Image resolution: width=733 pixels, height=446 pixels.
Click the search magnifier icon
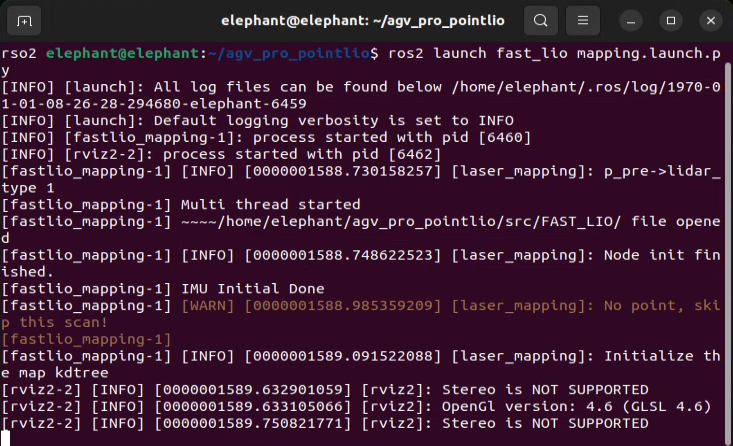(x=541, y=21)
